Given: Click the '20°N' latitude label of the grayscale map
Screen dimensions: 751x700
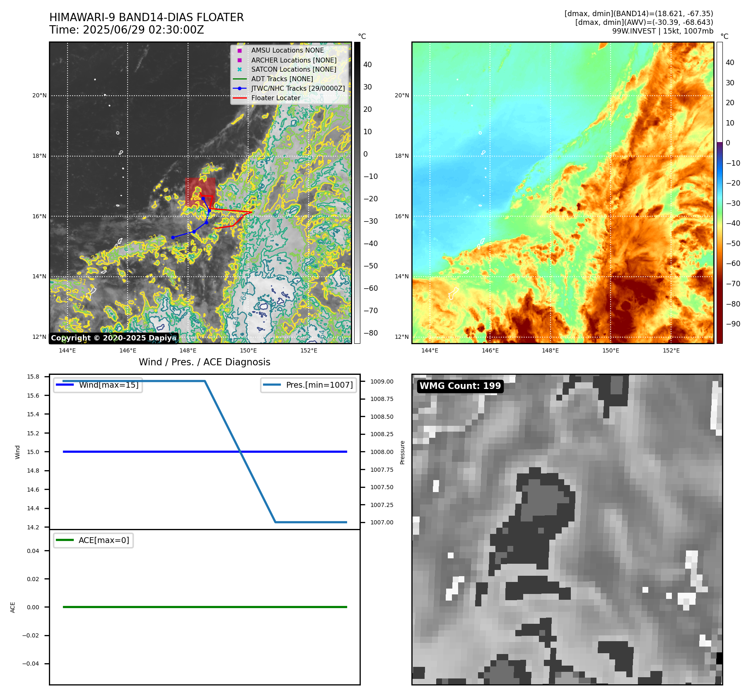Looking at the screenshot, I should click(39, 96).
